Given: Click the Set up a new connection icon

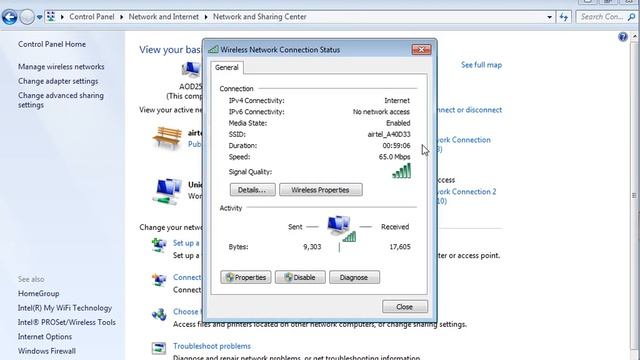Looking at the screenshot, I should pyautogui.click(x=159, y=245).
